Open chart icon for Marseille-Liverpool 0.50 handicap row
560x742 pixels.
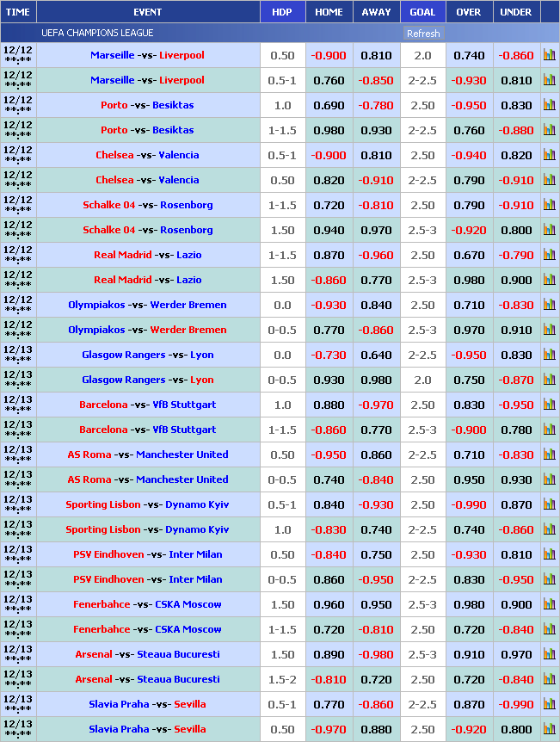[549, 55]
